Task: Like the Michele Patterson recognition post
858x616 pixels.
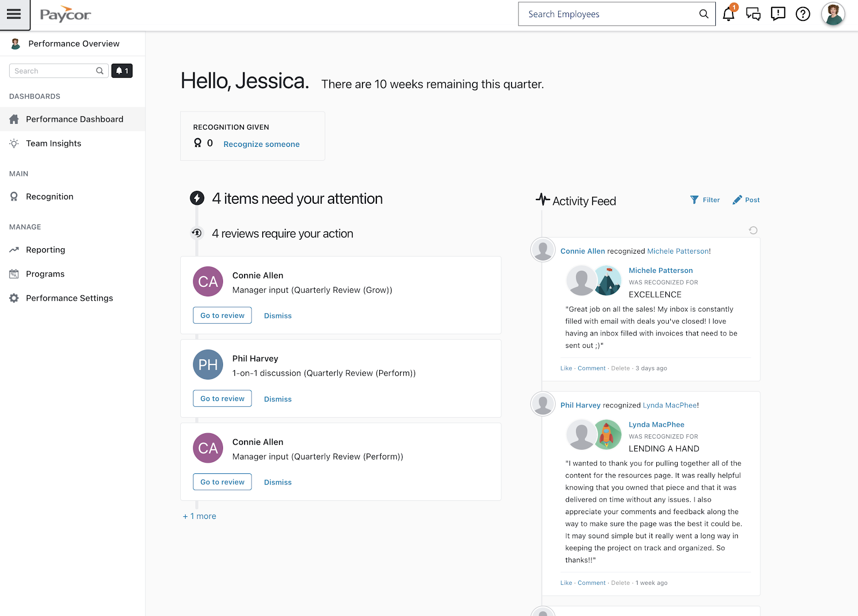Action: tap(566, 368)
